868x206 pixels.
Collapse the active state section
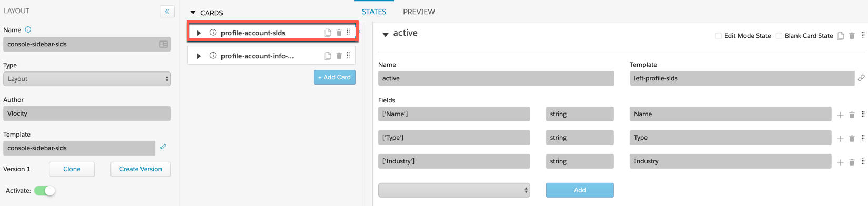(386, 34)
